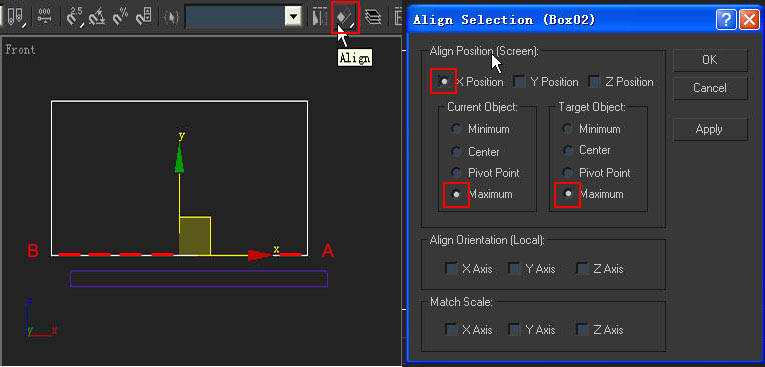Click the help question-mark button in the Align dialog
765x367 pixels.
pos(726,20)
